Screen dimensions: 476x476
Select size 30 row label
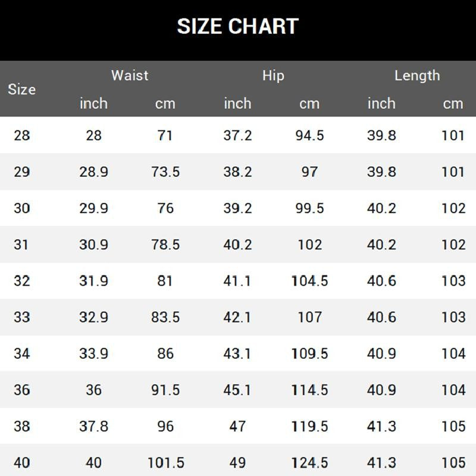(21, 208)
